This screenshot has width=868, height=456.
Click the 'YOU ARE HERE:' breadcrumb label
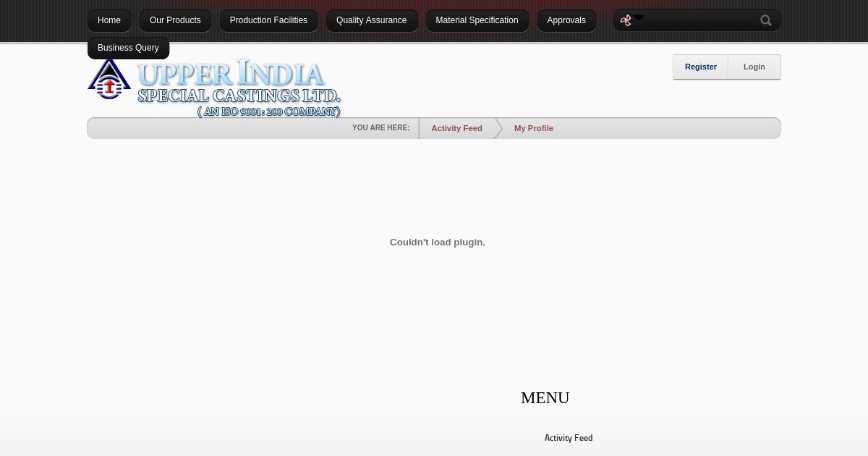coord(380,128)
